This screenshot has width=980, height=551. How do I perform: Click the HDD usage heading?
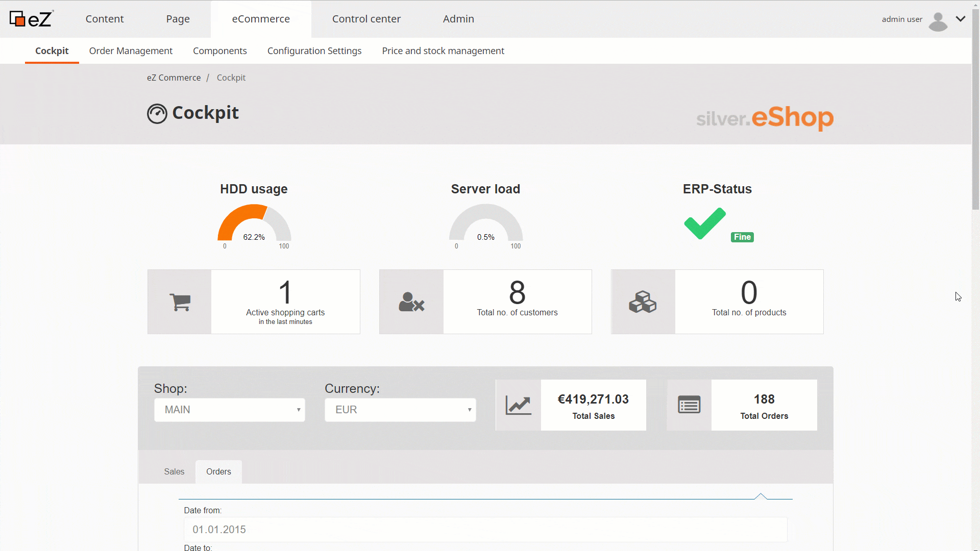pos(254,189)
